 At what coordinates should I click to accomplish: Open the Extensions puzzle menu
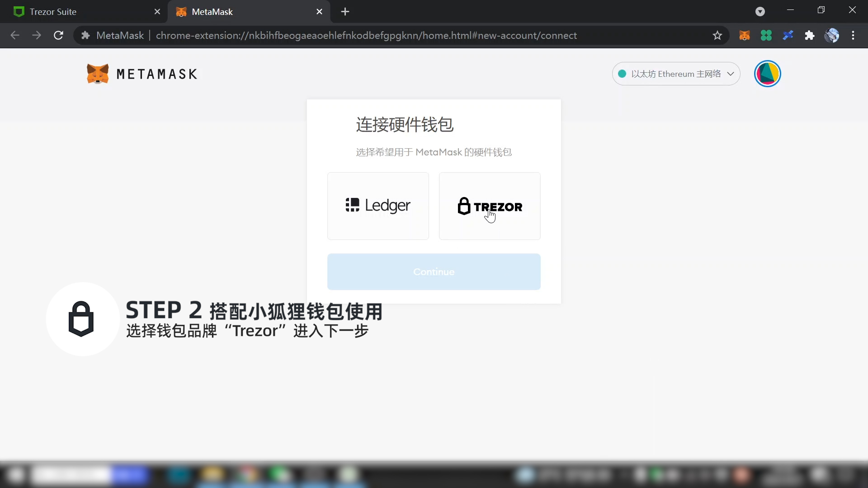pos(810,35)
